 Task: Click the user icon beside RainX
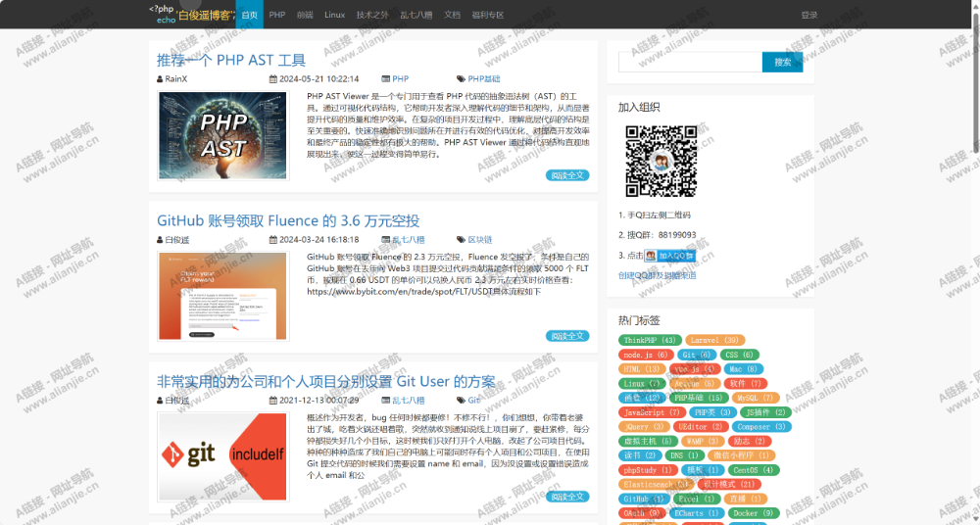click(x=160, y=78)
